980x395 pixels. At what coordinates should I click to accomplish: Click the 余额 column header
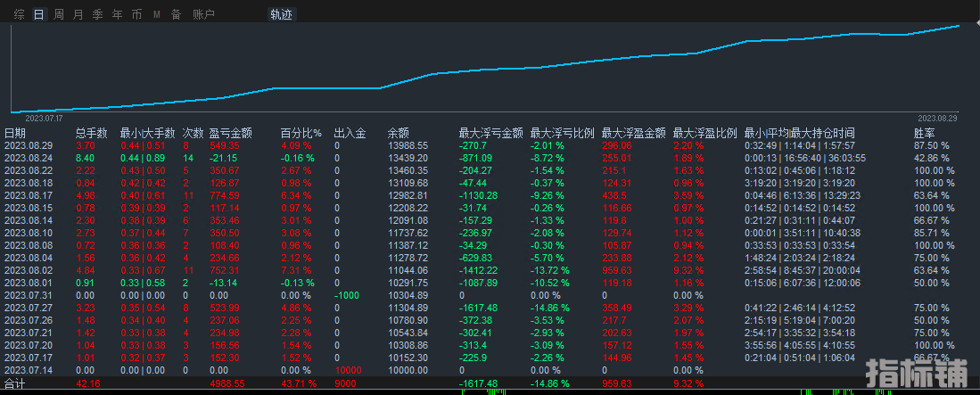(x=398, y=133)
